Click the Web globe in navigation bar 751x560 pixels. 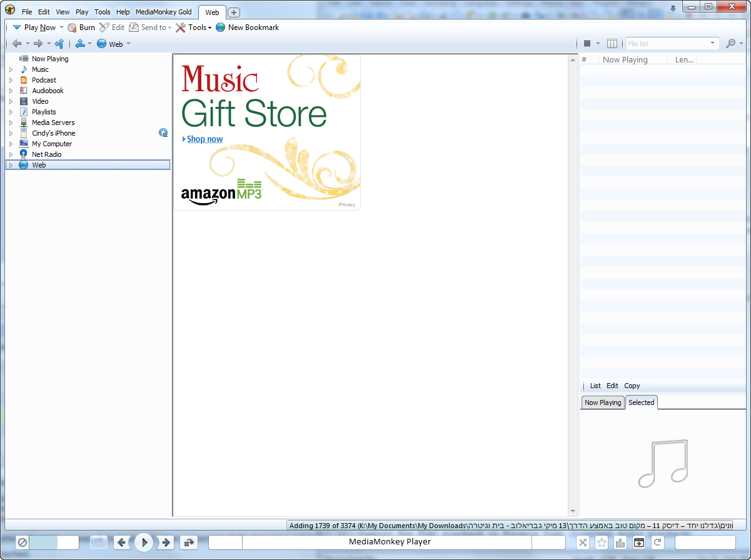(x=101, y=44)
